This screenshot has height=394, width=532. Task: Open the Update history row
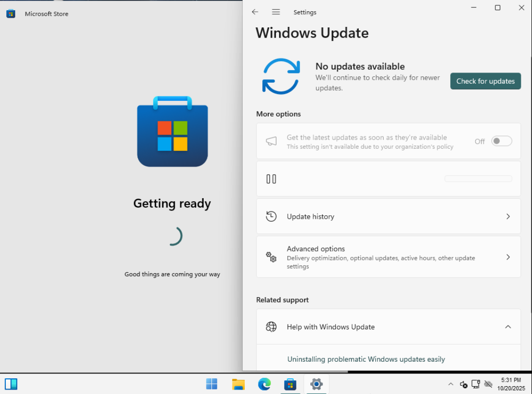point(389,216)
